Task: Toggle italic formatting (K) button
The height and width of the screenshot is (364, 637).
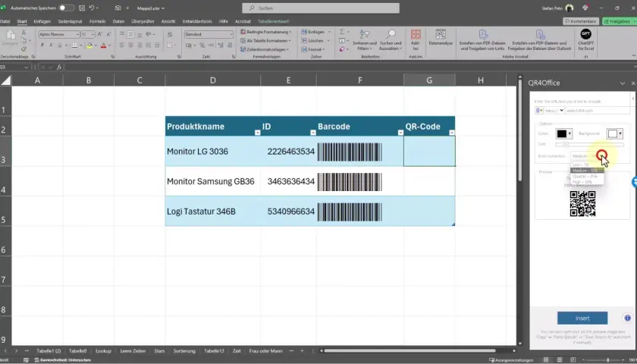Action: 51,45
